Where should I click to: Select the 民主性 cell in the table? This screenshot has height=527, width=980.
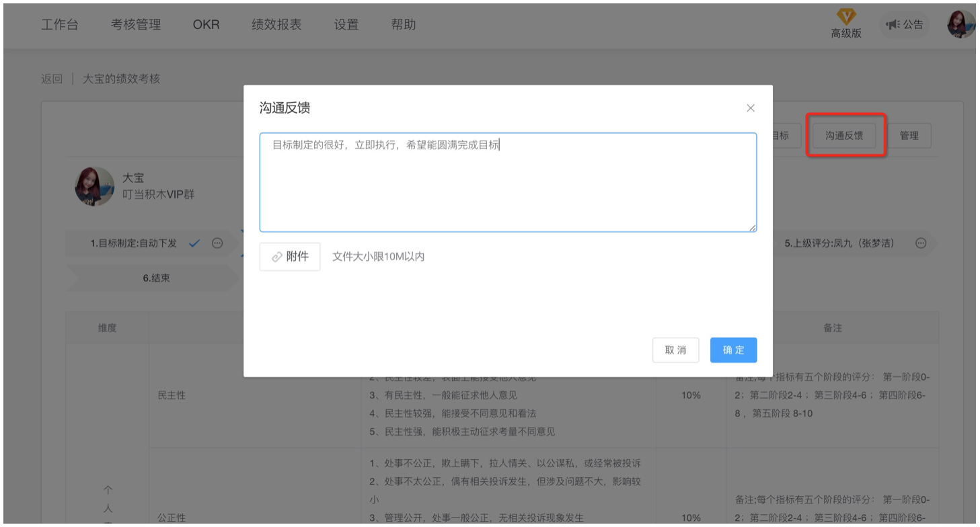coord(172,395)
